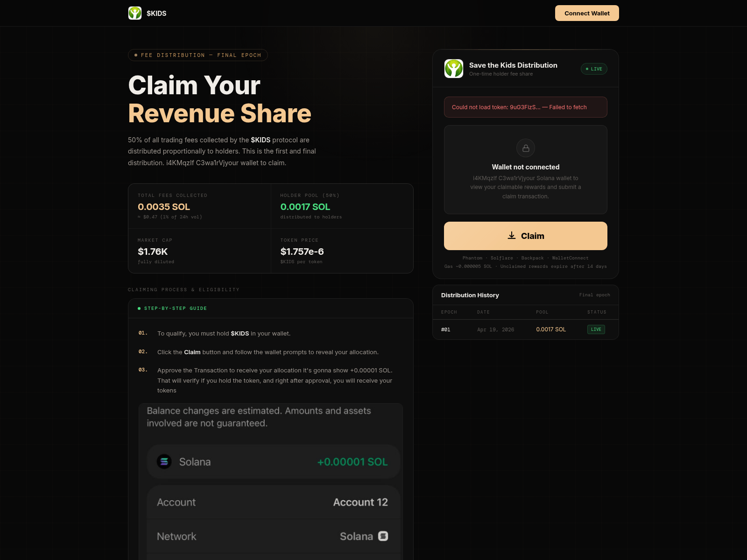Select the Total Fees Collected stat card
This screenshot has width=747, height=560.
[200, 206]
